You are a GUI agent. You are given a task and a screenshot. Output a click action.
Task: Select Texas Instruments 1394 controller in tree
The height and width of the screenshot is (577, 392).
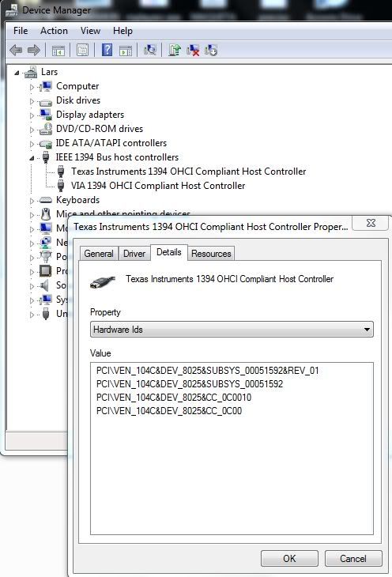coord(188,172)
